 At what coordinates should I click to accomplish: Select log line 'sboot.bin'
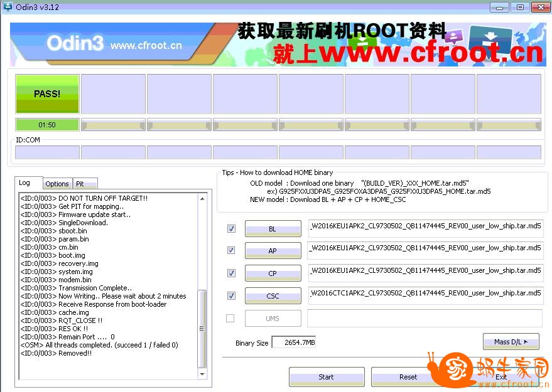click(53, 231)
